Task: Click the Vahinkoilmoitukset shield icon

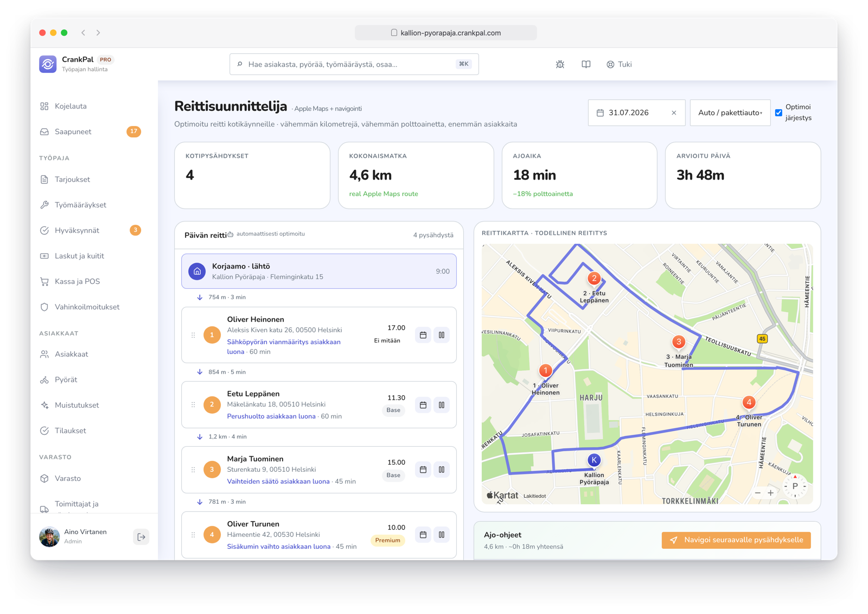Action: (44, 307)
